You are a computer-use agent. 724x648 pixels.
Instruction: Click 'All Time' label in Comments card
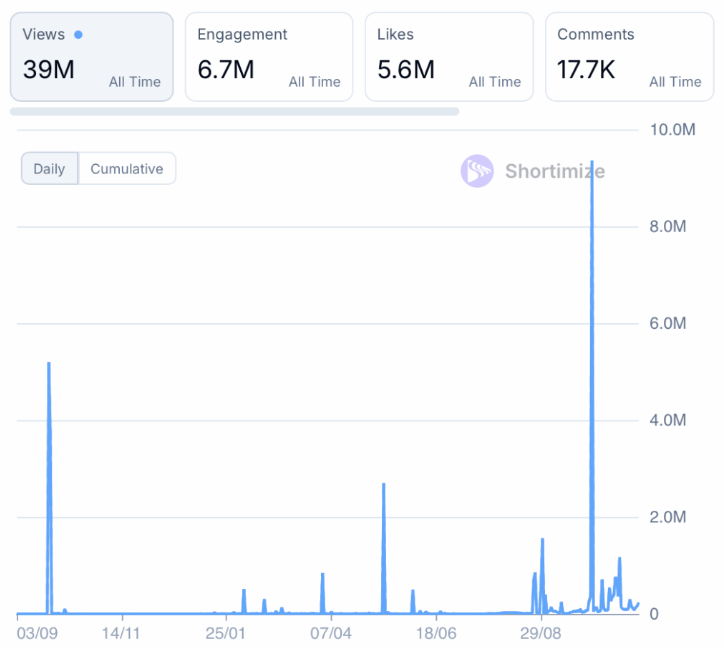click(675, 82)
